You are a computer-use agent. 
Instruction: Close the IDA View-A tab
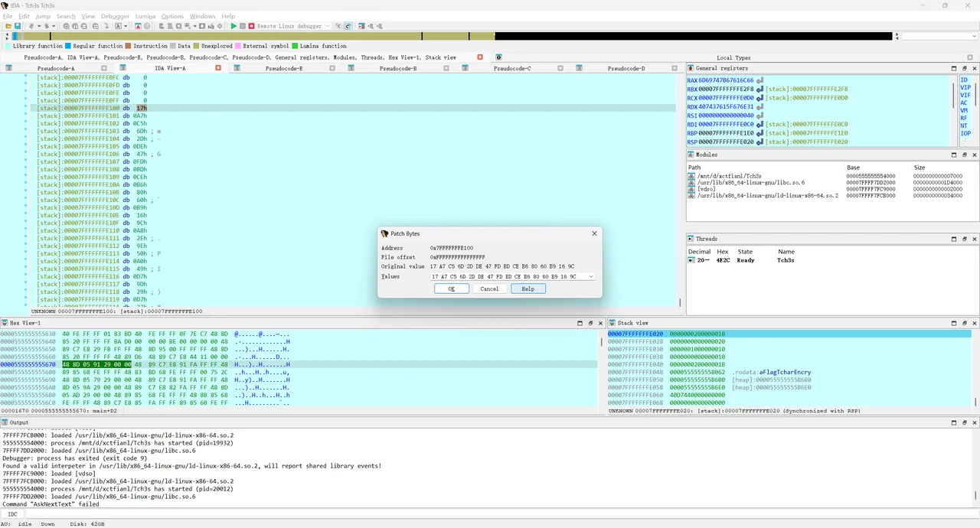218,68
